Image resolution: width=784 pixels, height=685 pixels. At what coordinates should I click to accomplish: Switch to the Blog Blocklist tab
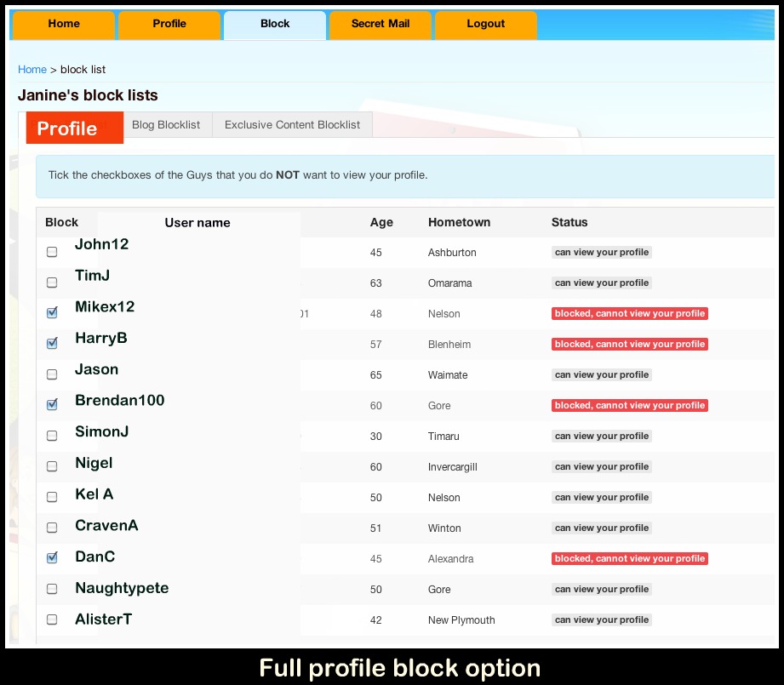point(166,125)
